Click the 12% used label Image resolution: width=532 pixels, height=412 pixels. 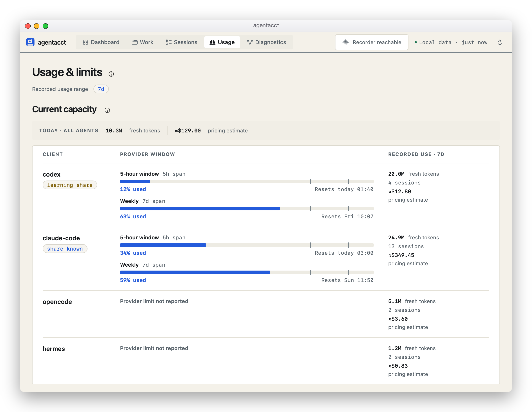133,189
